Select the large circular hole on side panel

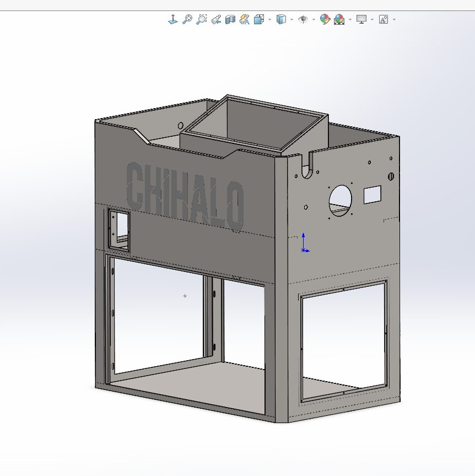click(x=341, y=201)
